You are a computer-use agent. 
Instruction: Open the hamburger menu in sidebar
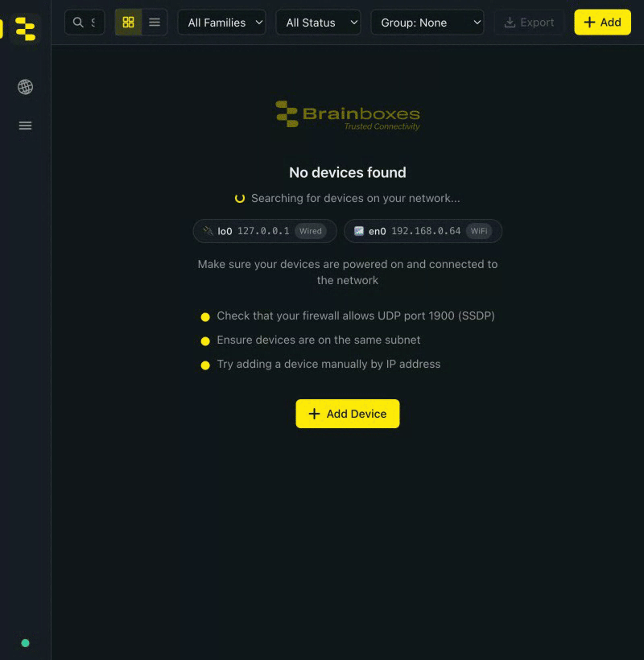25,126
